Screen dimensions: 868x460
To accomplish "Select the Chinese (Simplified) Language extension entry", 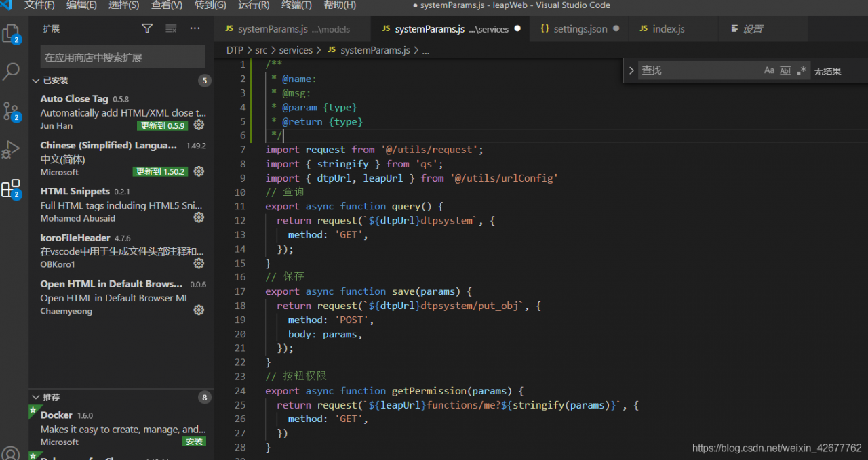I will [x=121, y=159].
